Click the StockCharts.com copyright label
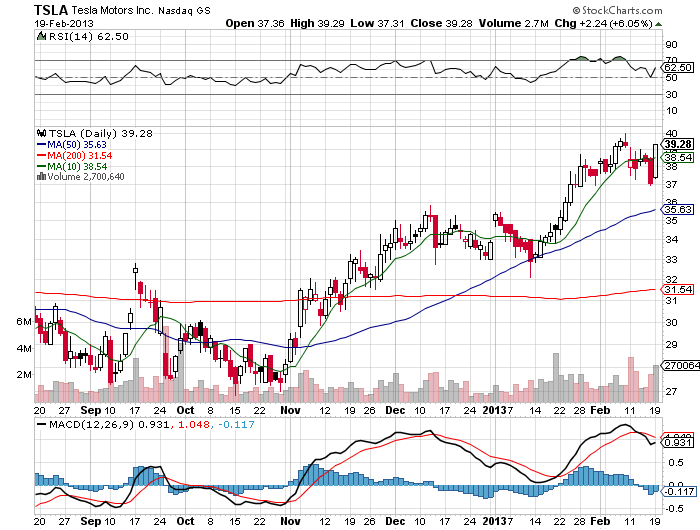 click(x=617, y=10)
